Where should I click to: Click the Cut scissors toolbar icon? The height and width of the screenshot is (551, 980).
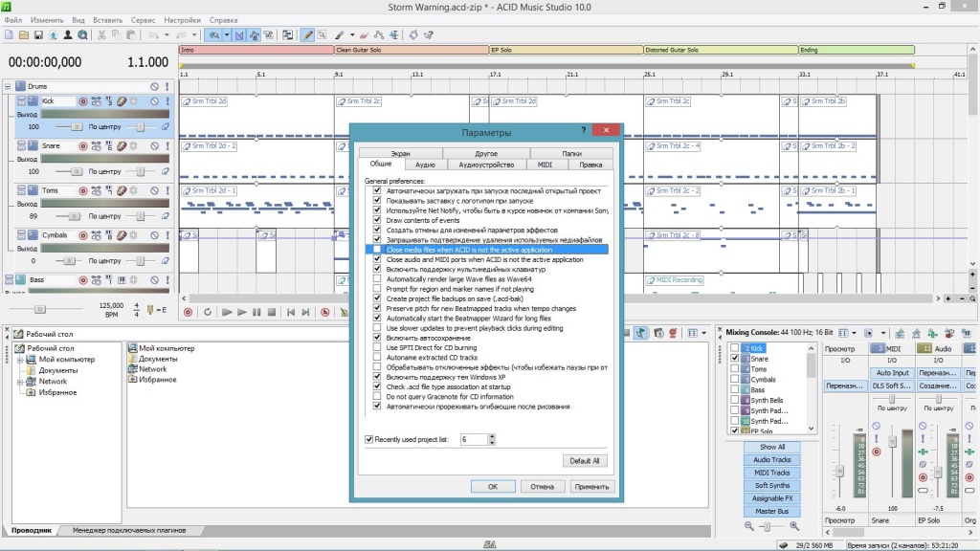point(101,35)
